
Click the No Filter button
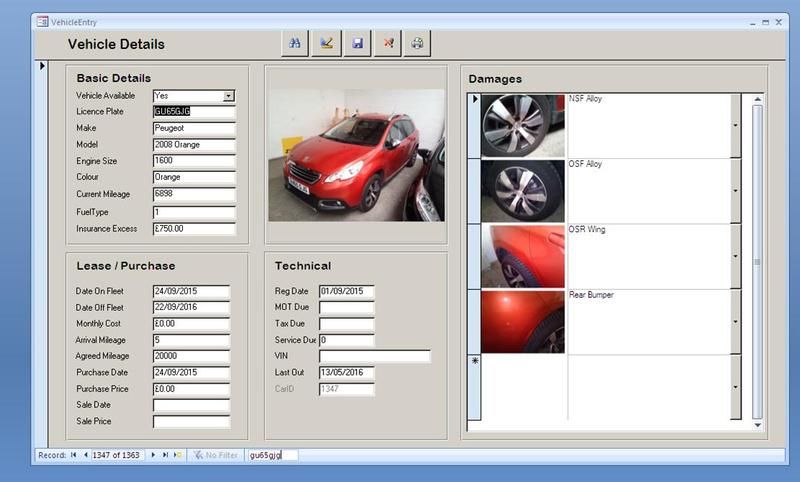(215, 455)
